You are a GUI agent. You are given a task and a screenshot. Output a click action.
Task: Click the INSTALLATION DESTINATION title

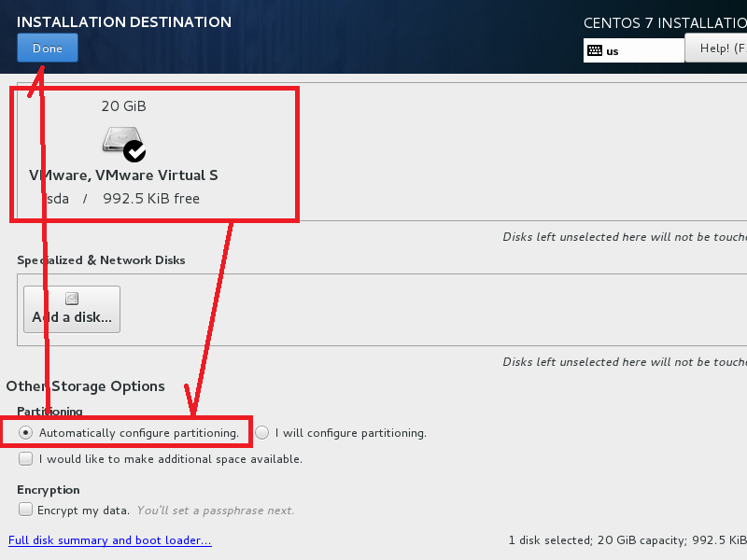(124, 21)
